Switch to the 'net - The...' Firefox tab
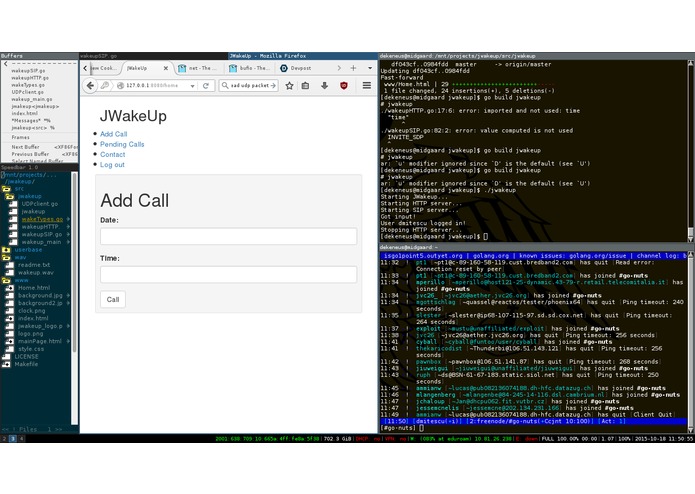 tap(198, 68)
